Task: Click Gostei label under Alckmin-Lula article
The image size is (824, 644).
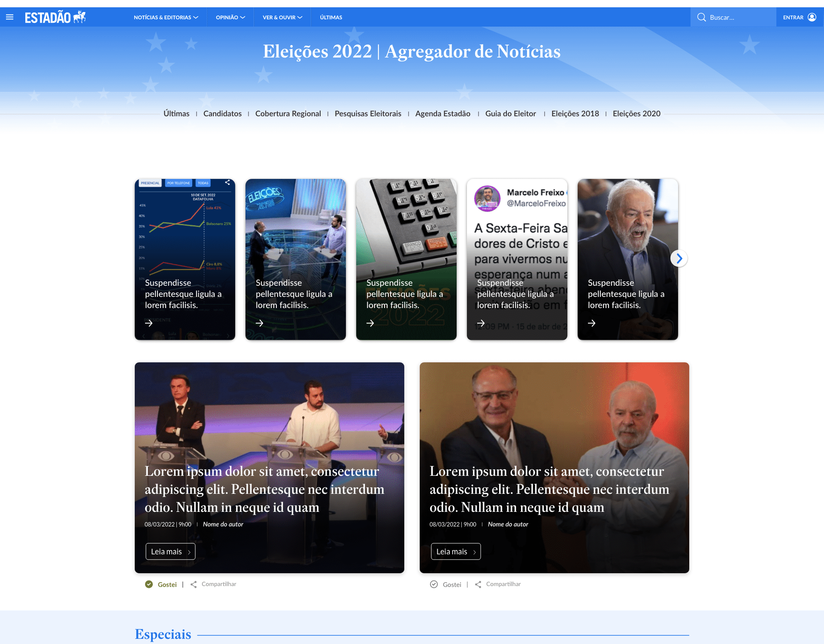Action: pos(452,584)
